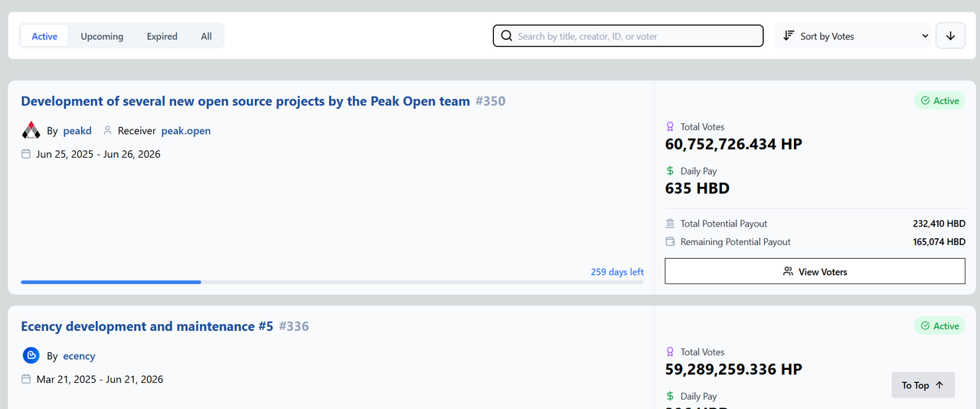This screenshot has width=980, height=409.
Task: Click proposal ID #350
Action: click(490, 101)
